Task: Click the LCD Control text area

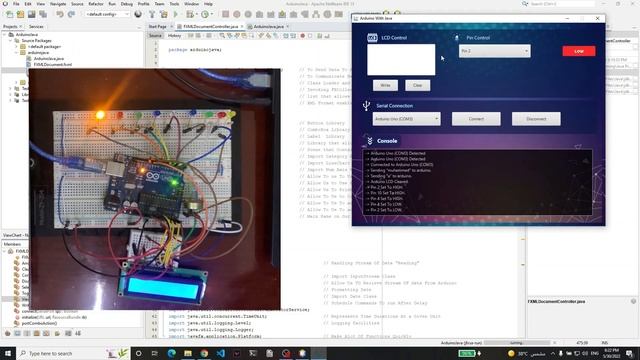Action: [x=401, y=60]
